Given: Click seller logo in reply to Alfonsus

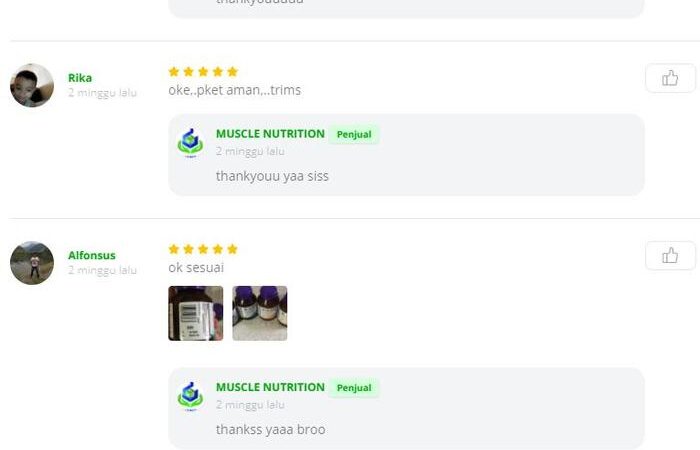Looking at the screenshot, I should pyautogui.click(x=190, y=396).
